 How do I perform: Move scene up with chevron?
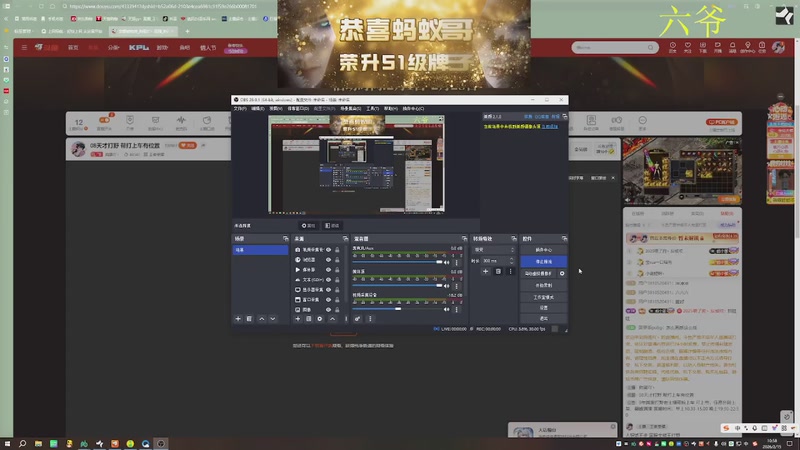(262, 319)
